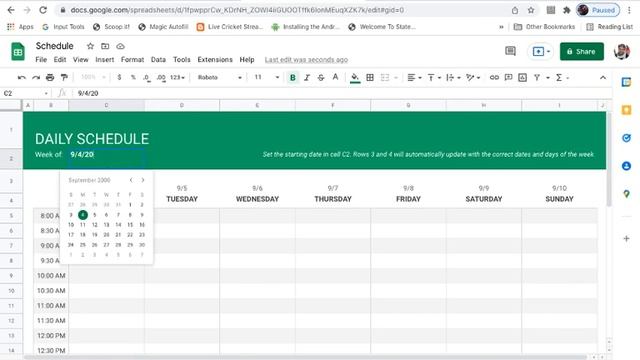Decrease decimal places
The height and width of the screenshot is (360, 640).
click(x=147, y=77)
